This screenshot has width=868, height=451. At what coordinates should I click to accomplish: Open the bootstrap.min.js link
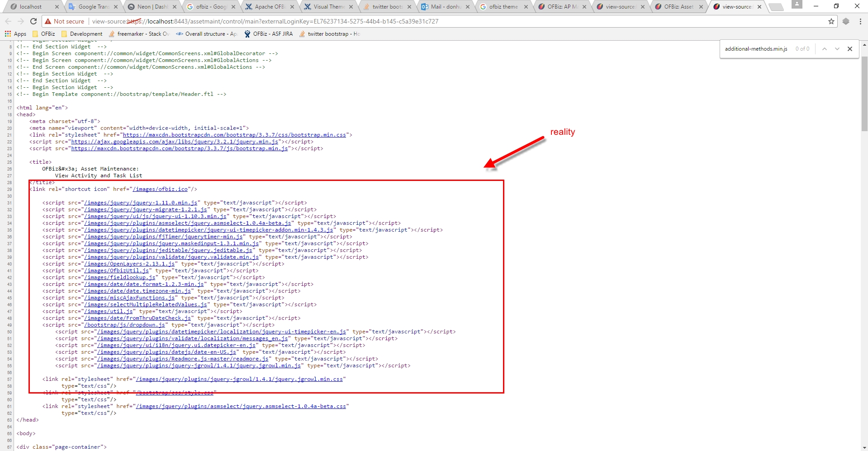pyautogui.click(x=180, y=148)
